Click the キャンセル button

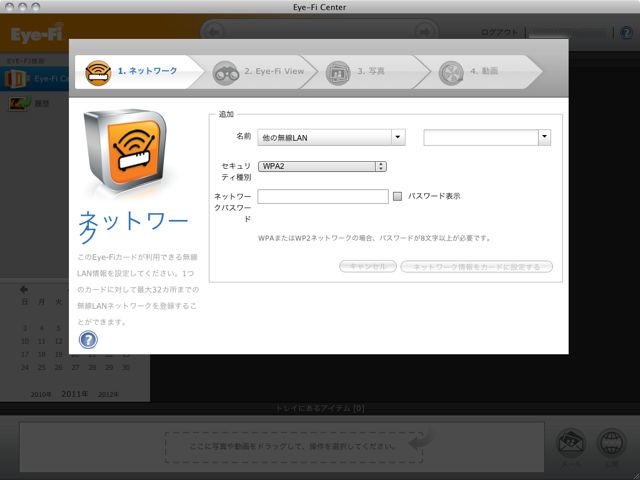(x=368, y=267)
